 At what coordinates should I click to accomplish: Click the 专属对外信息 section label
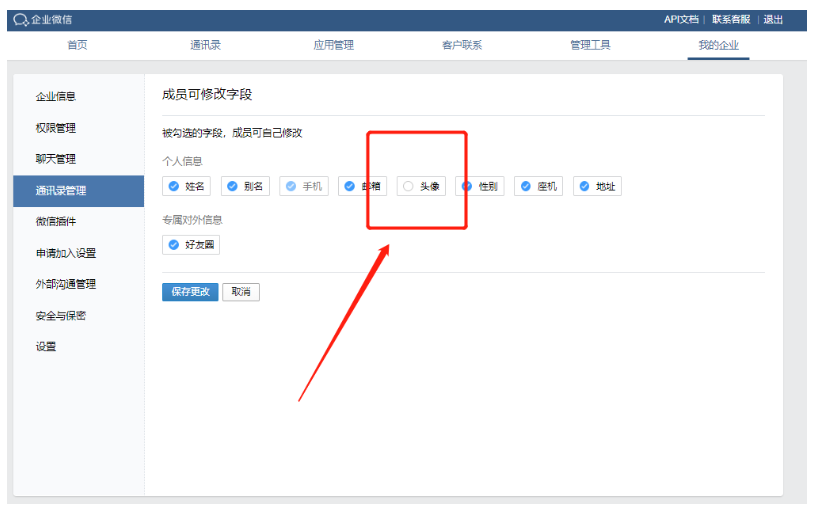click(192, 220)
